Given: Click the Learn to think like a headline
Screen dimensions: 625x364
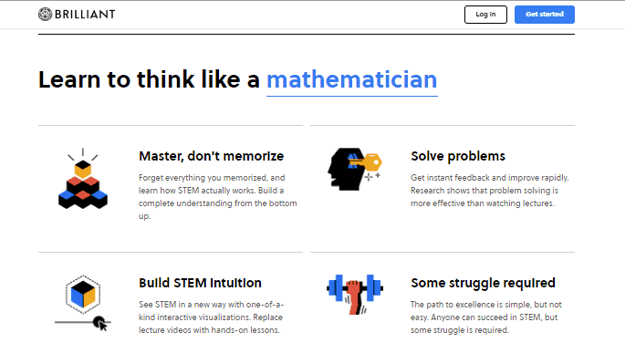Looking at the screenshot, I should click(149, 79).
